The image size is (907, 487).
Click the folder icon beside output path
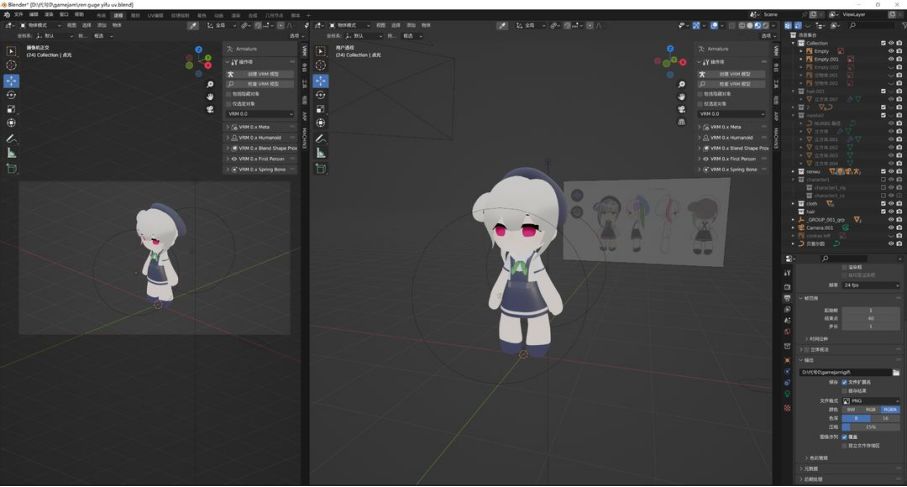tap(896, 372)
